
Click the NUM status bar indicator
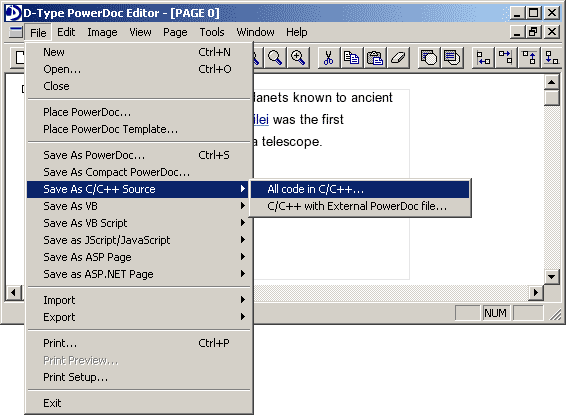point(495,313)
